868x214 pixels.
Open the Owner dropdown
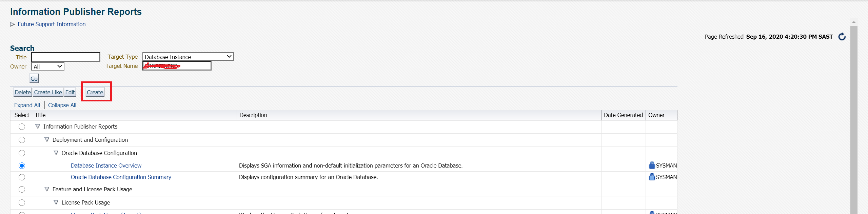pyautogui.click(x=48, y=66)
